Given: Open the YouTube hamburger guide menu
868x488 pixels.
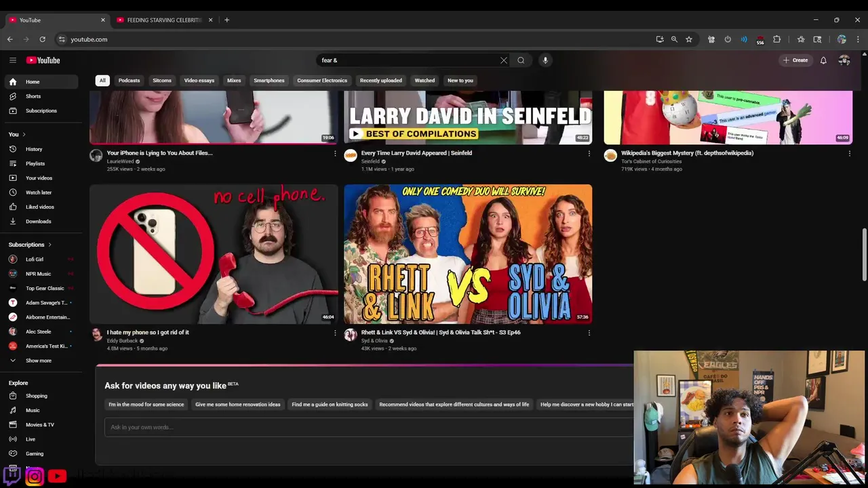Looking at the screenshot, I should [12, 60].
